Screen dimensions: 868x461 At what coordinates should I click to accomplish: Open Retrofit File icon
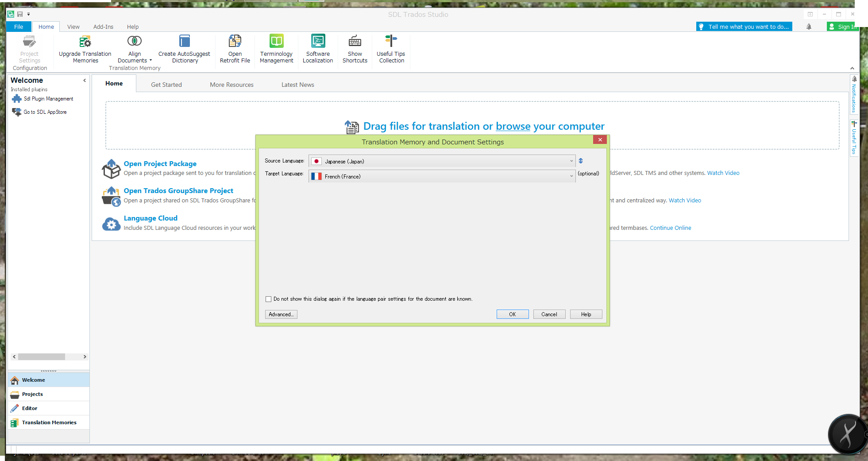coord(235,41)
